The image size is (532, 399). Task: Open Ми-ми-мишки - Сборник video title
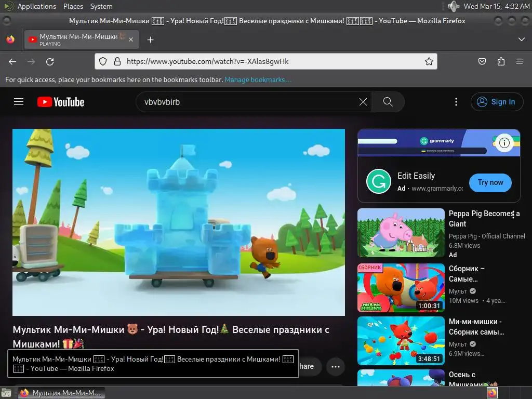pyautogui.click(x=476, y=326)
